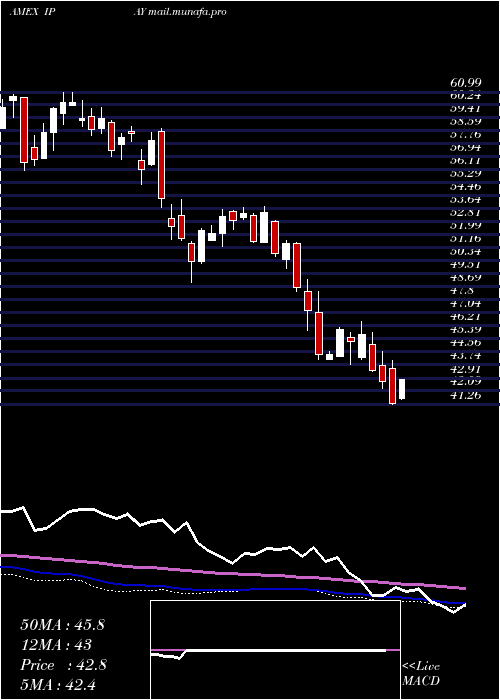Select the 60.99 price axis label

click(x=465, y=83)
